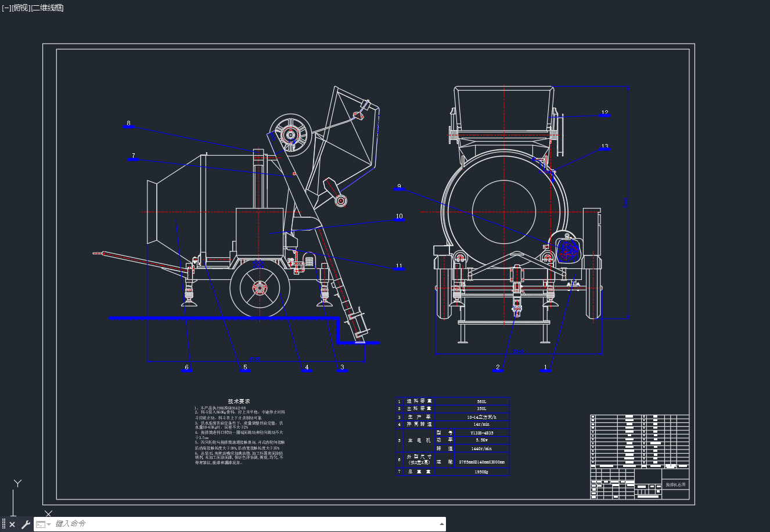Screen dimensions: 770x532
Task: Click the 键入命令 command input field
Action: 244,524
